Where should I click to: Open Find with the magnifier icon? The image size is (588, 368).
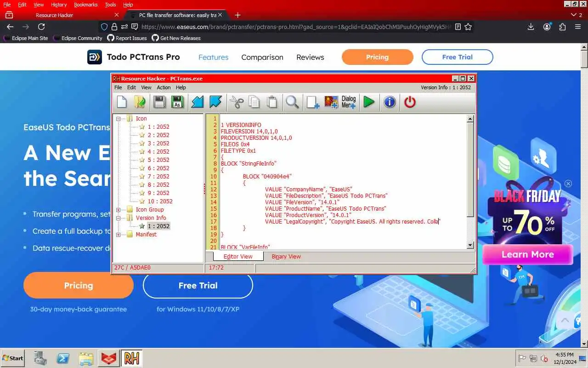click(x=292, y=102)
